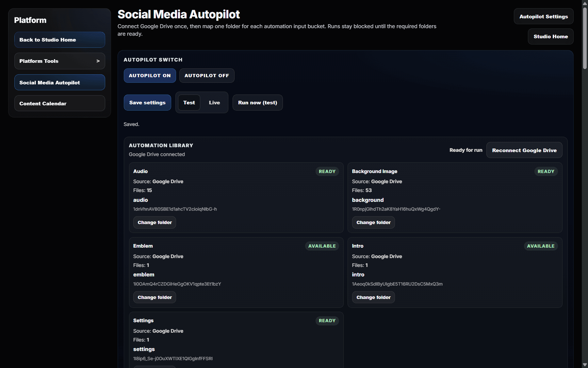Change the Background Image source folder
588x368 pixels.
pos(373,222)
